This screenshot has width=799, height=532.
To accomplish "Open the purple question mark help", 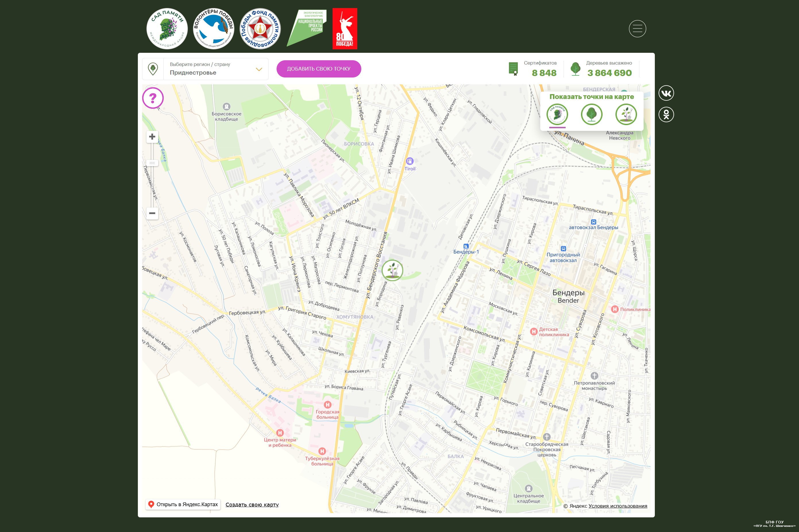I will click(x=153, y=98).
